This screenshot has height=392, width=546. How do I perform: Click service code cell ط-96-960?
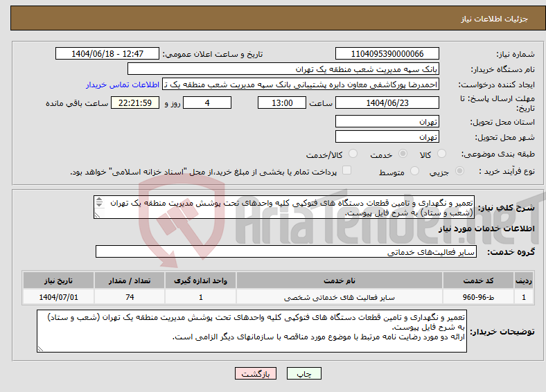[479, 297]
